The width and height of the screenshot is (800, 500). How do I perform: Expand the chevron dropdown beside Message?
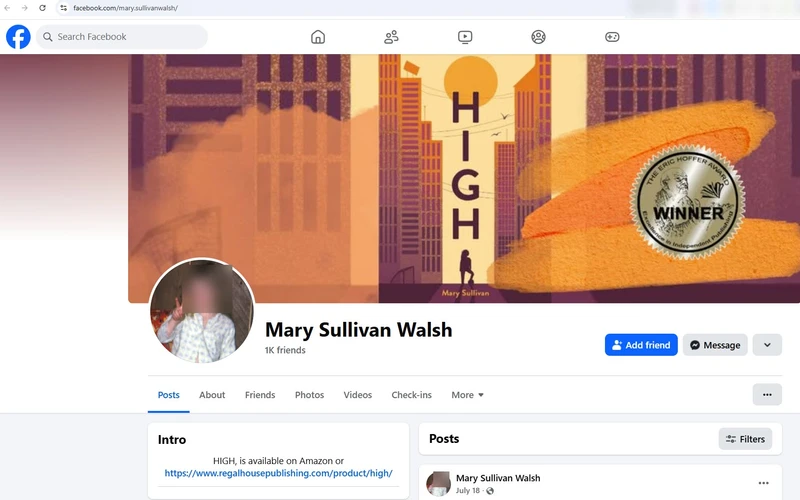(767, 345)
